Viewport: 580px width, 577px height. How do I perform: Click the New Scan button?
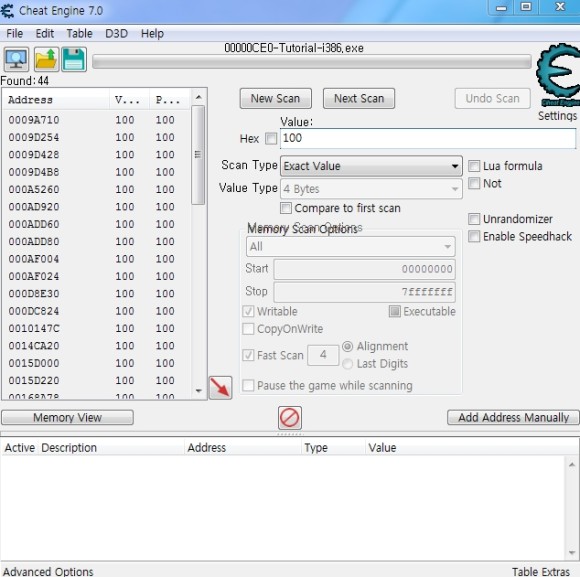point(276,98)
